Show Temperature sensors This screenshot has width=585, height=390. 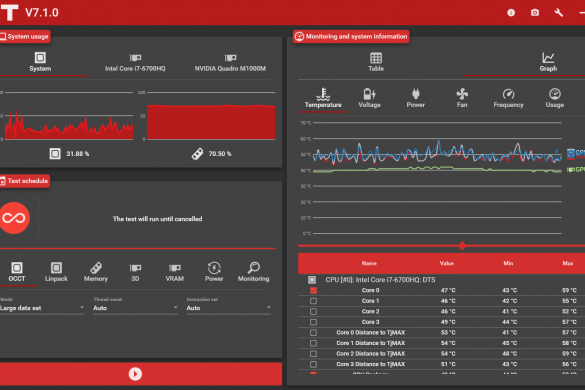pos(323,98)
